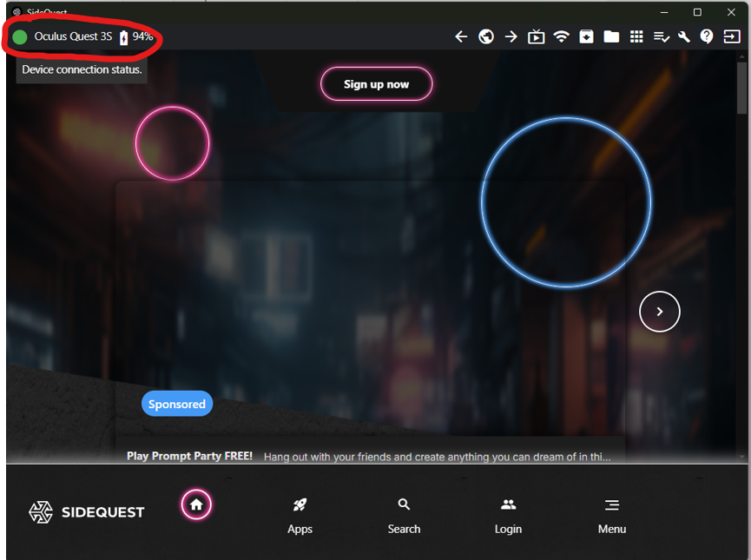Close the SideQuest window
751x560 pixels.
731,12
